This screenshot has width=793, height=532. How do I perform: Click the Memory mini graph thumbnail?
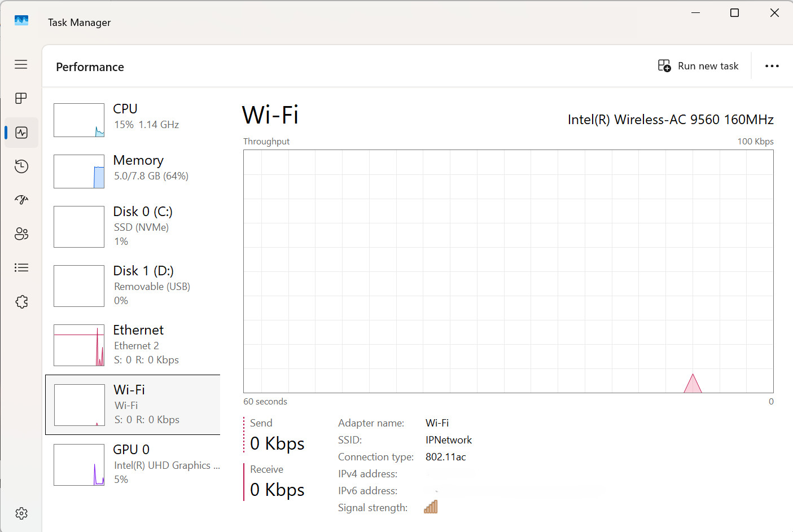pyautogui.click(x=79, y=172)
